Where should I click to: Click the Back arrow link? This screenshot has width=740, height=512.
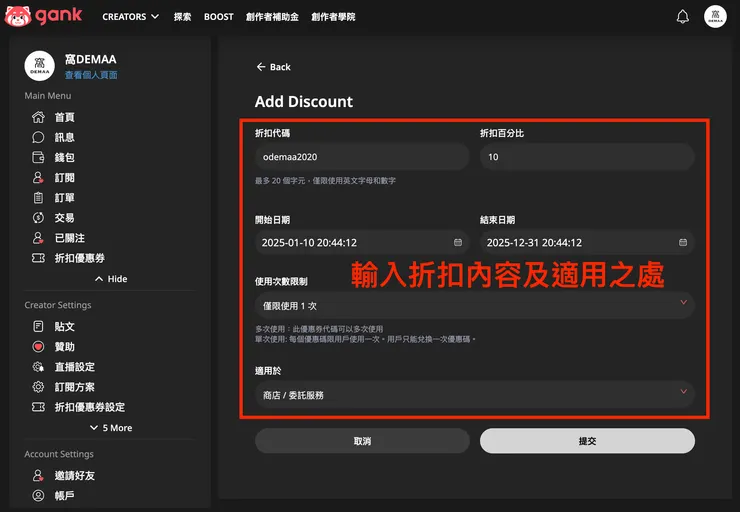coord(273,67)
